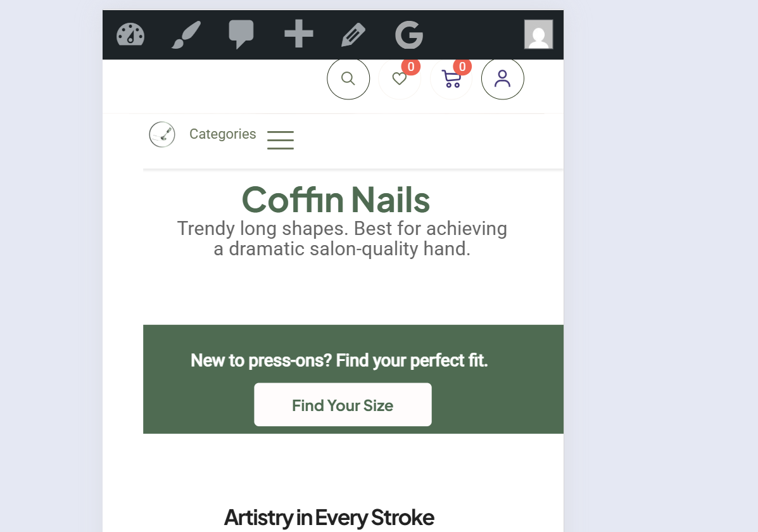
Task: Open the Customize paintbrush icon
Action: [186, 35]
